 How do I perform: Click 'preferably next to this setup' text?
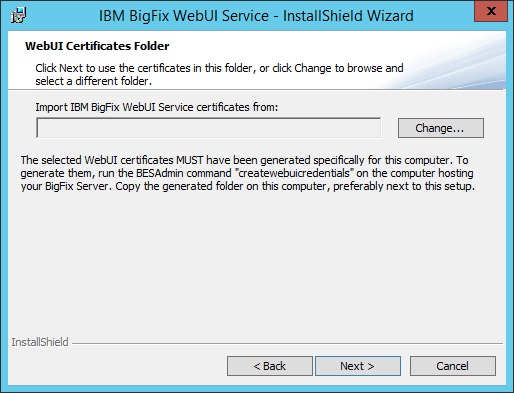404,186
